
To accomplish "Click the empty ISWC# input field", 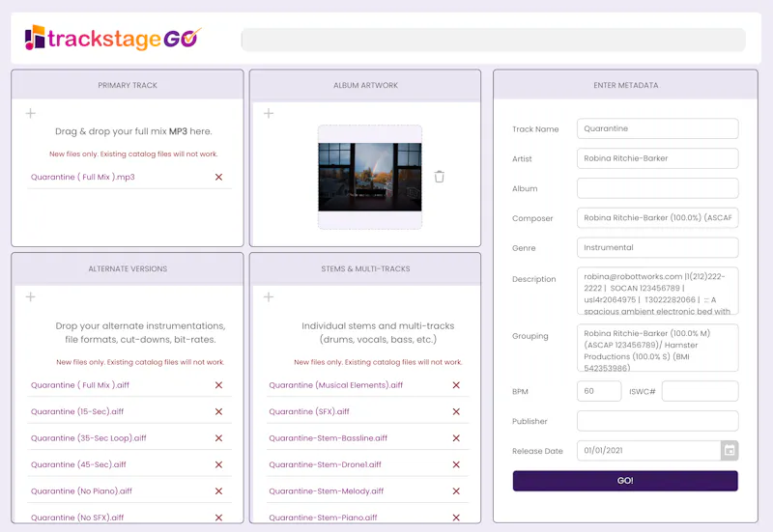I will click(700, 391).
